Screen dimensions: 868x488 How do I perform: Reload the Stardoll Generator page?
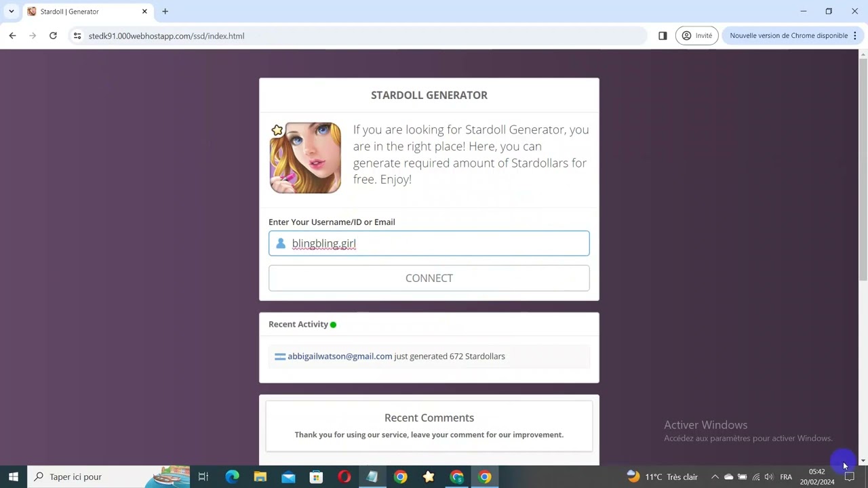(53, 36)
